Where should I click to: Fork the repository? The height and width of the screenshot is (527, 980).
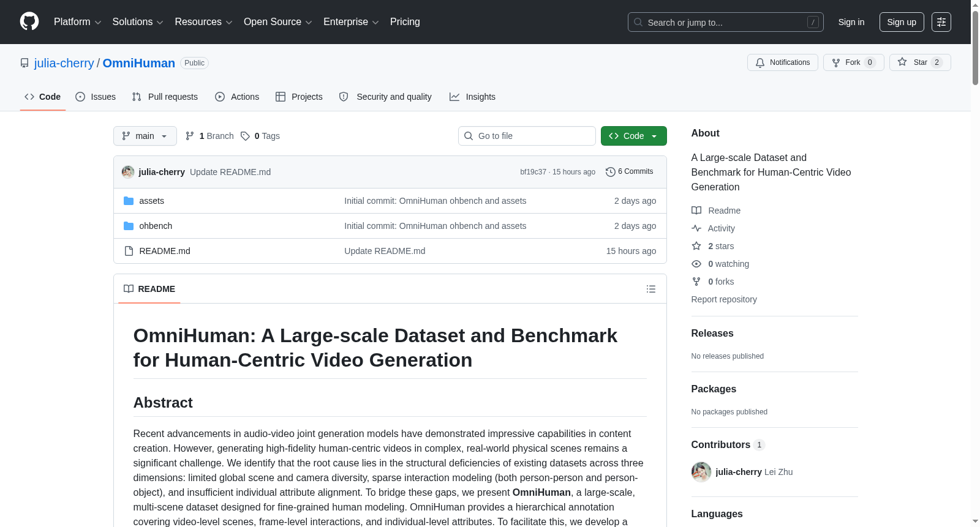pos(854,62)
